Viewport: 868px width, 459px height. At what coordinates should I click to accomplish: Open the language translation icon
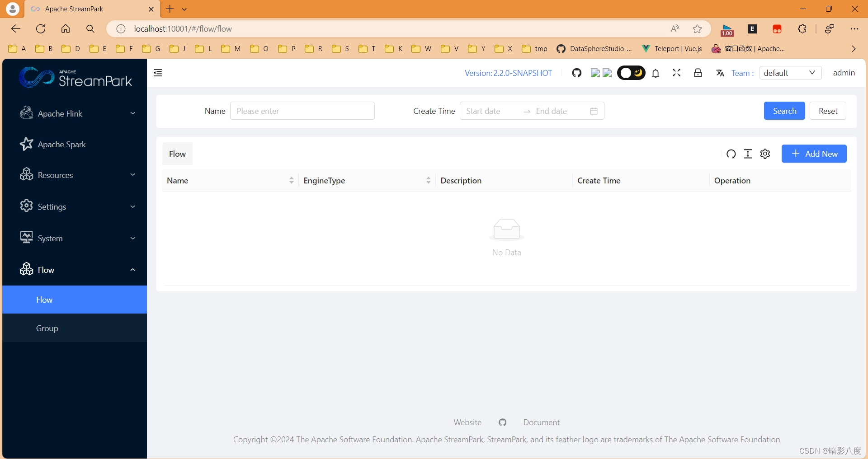click(x=720, y=73)
